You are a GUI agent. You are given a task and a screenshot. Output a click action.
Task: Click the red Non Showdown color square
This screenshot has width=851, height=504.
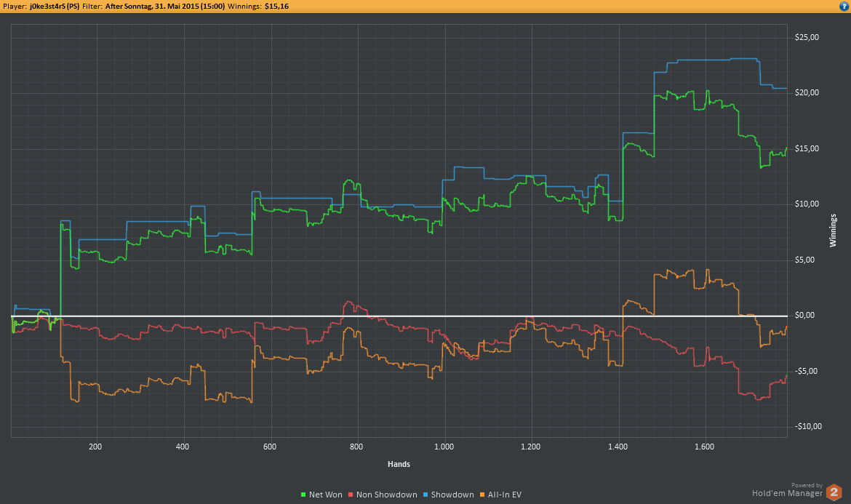[x=351, y=495]
